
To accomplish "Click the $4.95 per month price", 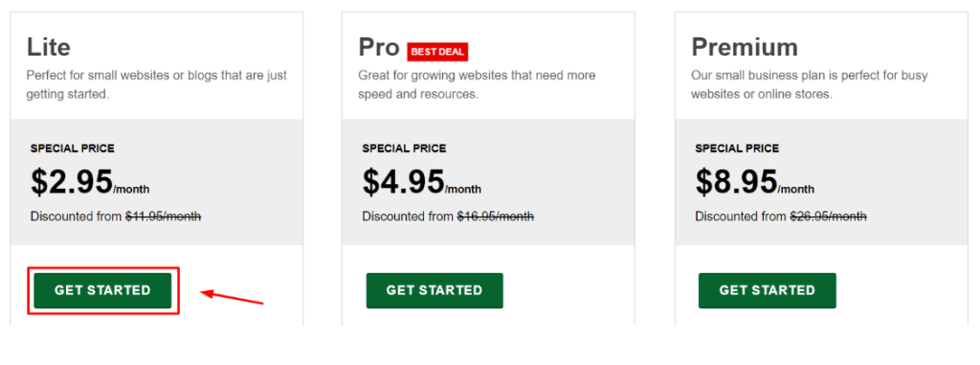I will pyautogui.click(x=422, y=182).
